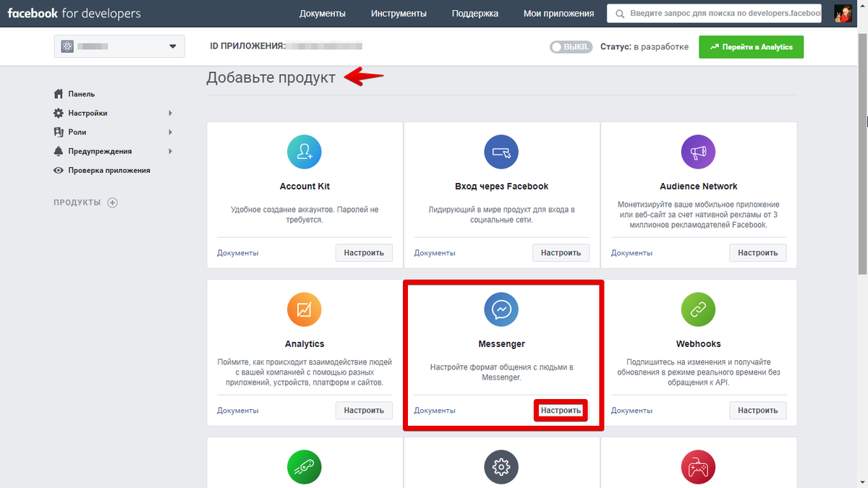The image size is (868, 488).
Task: Open the Поддержка top menu
Action: (x=475, y=14)
